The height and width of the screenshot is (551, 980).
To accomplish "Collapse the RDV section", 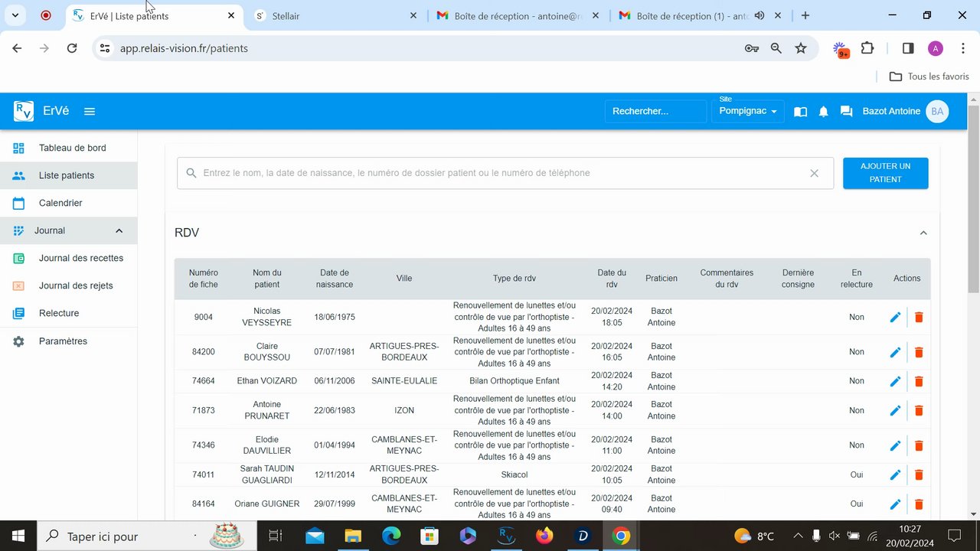I will point(923,233).
